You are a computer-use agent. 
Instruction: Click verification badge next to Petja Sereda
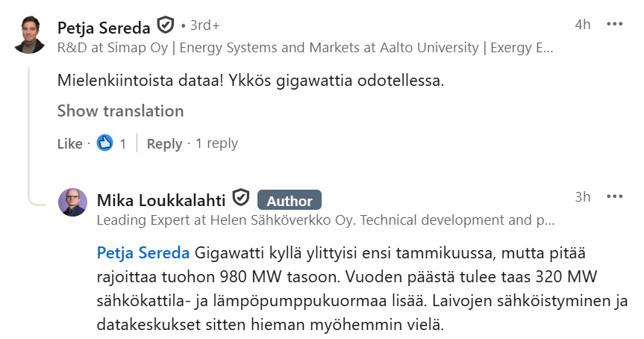click(x=166, y=26)
